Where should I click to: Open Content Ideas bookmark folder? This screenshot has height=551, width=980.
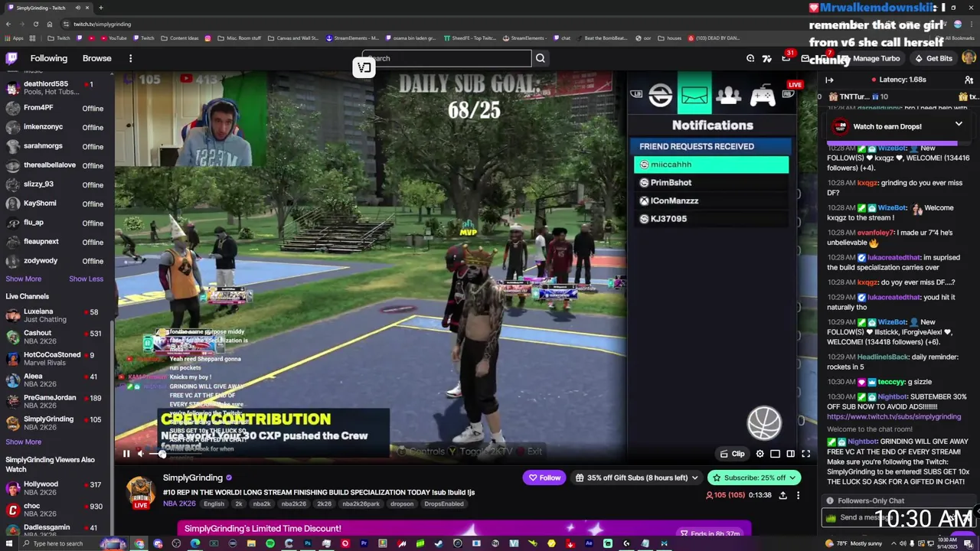point(180,38)
